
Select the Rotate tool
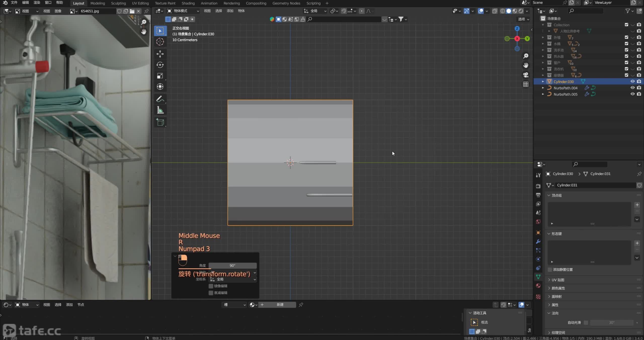coord(160,65)
